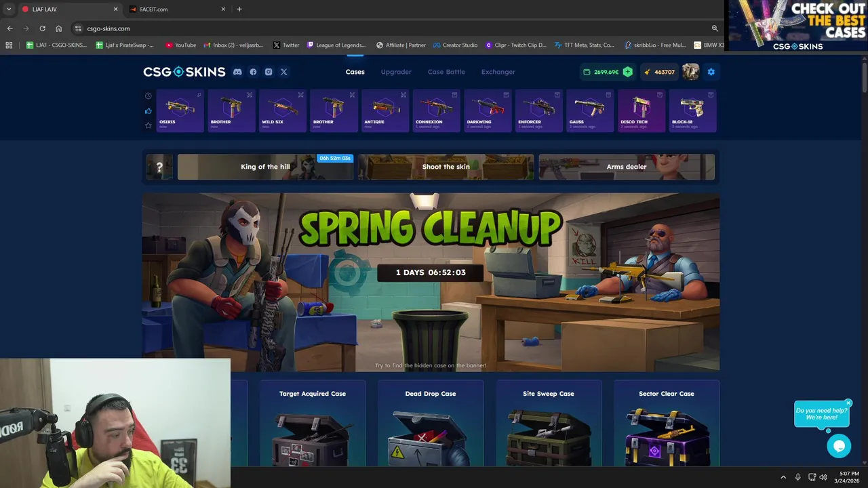Click the microphone tray icon
The height and width of the screenshot is (488, 868).
coord(797,477)
